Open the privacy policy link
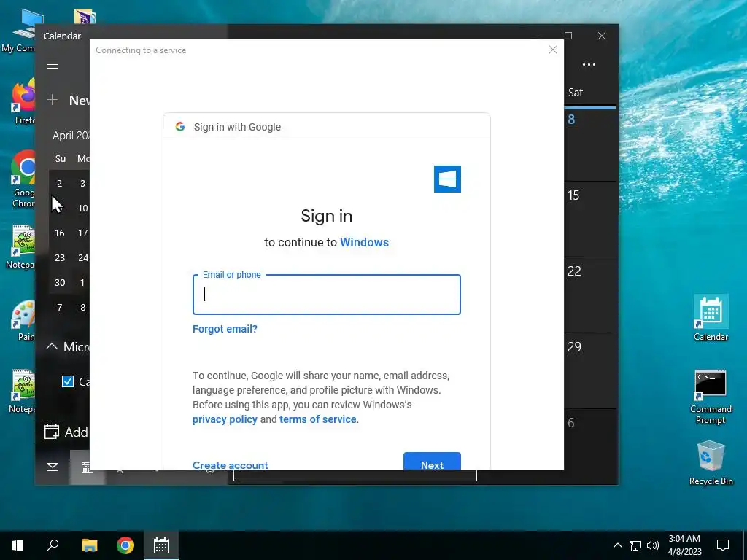This screenshot has height=560, width=747. point(225,419)
